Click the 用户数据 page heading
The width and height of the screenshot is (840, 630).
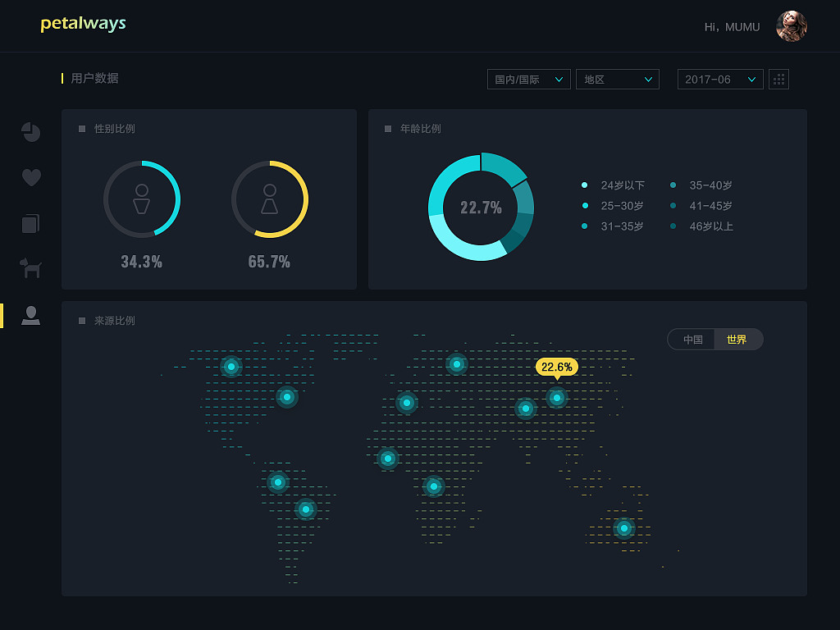coord(94,78)
